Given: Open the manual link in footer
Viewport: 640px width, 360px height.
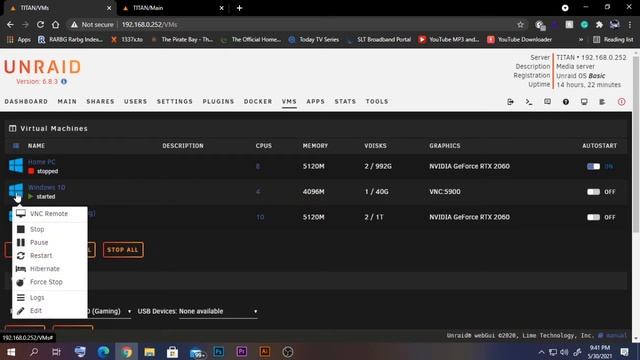Looking at the screenshot, I should click(x=616, y=336).
